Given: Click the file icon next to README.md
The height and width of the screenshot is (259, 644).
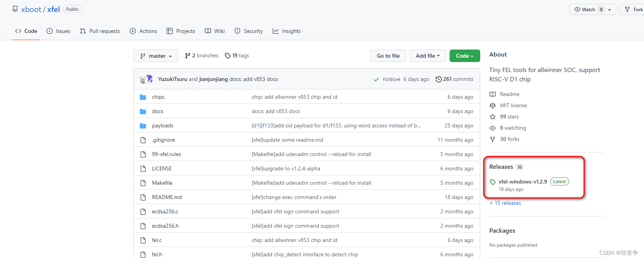Looking at the screenshot, I should (143, 197).
